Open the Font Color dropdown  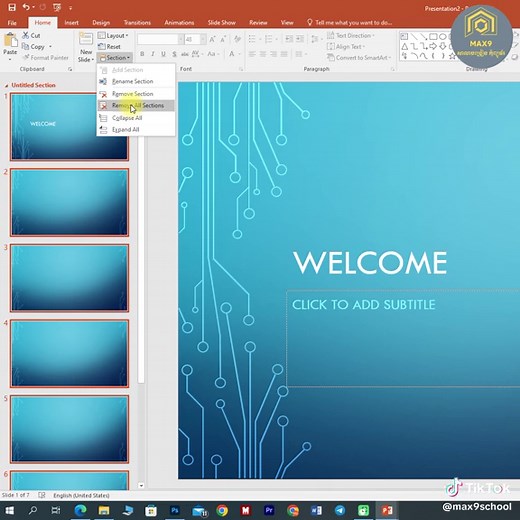(x=234, y=54)
